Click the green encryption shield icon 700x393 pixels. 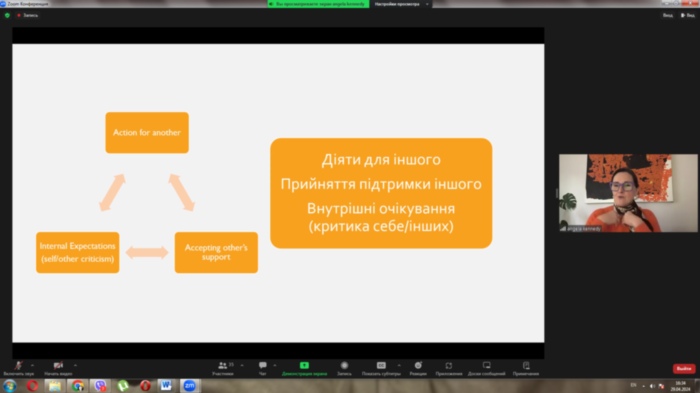pyautogui.click(x=7, y=15)
